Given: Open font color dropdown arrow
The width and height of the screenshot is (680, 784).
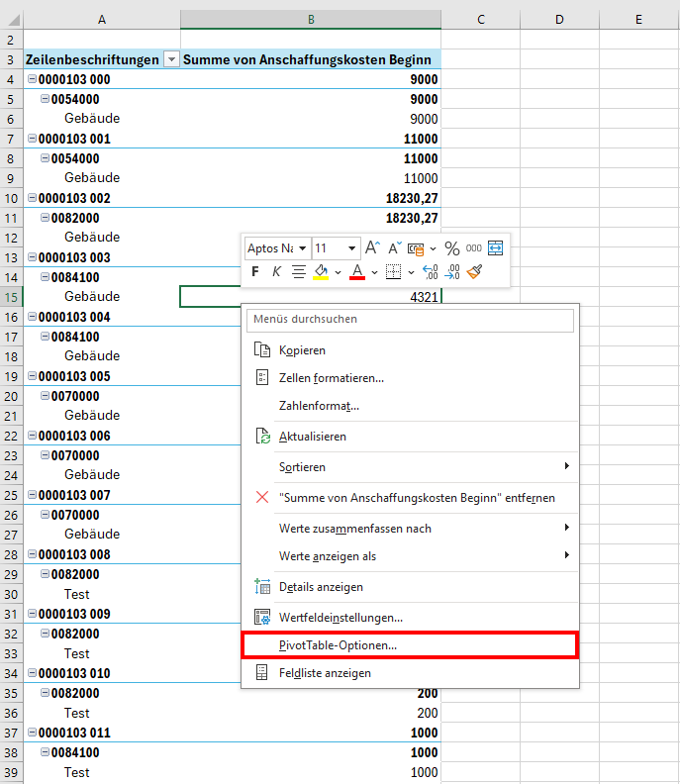Looking at the screenshot, I should [x=374, y=272].
